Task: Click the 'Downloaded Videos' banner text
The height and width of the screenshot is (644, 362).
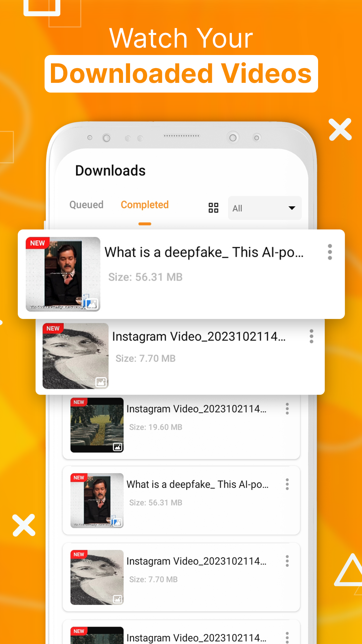Action: pyautogui.click(x=181, y=74)
